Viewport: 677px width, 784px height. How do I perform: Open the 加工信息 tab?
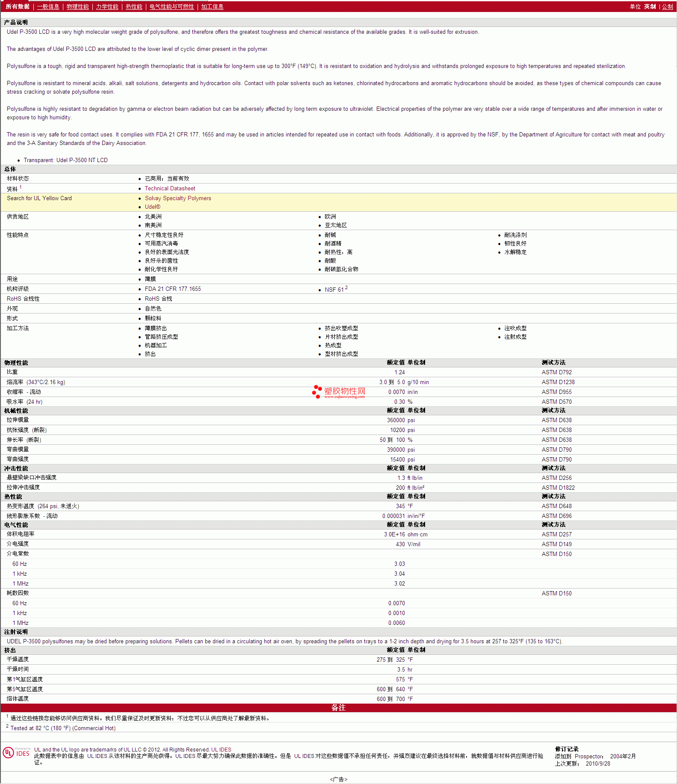pos(213,7)
